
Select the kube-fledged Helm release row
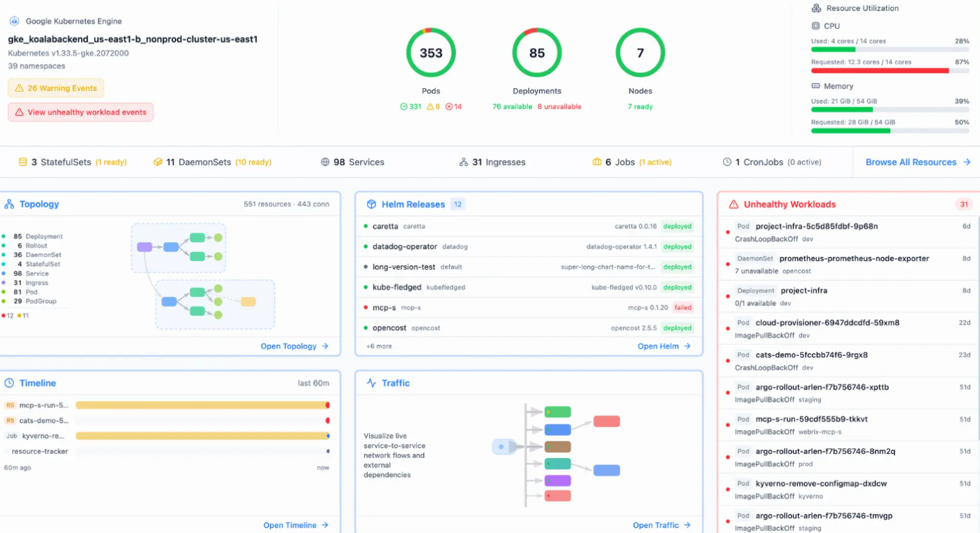pos(529,287)
